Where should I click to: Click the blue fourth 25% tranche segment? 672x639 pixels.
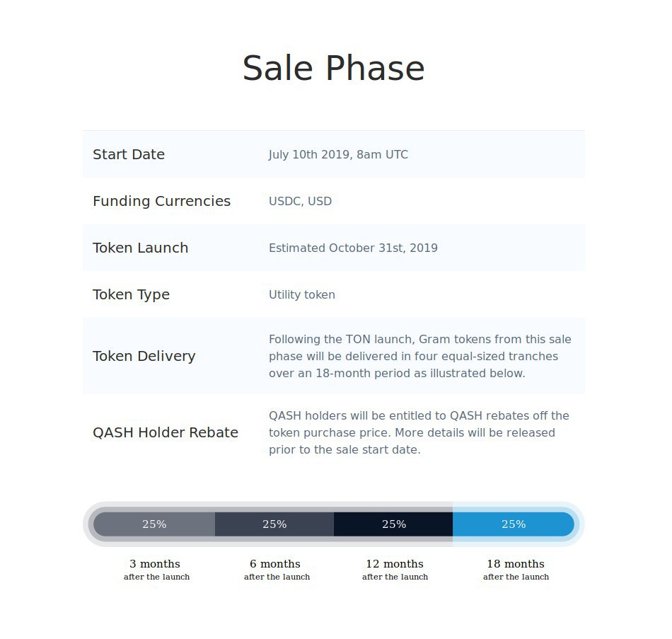click(514, 524)
